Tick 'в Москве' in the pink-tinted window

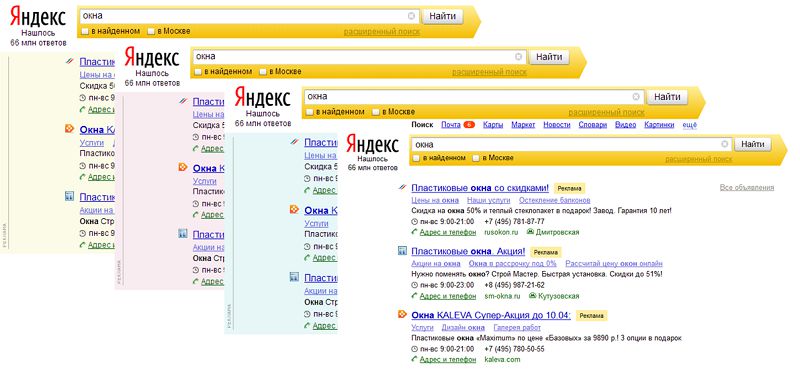click(x=263, y=72)
